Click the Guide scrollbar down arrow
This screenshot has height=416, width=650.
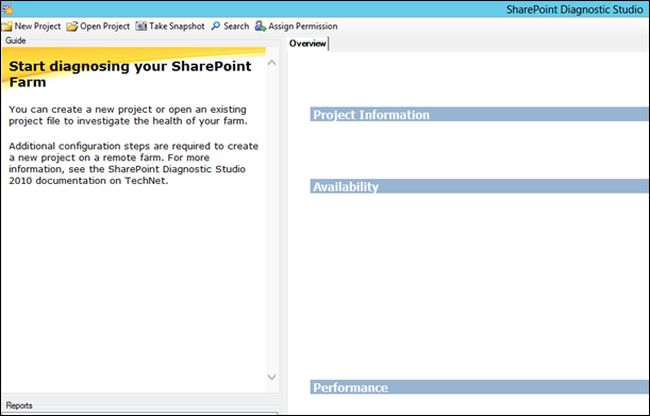pyautogui.click(x=272, y=377)
